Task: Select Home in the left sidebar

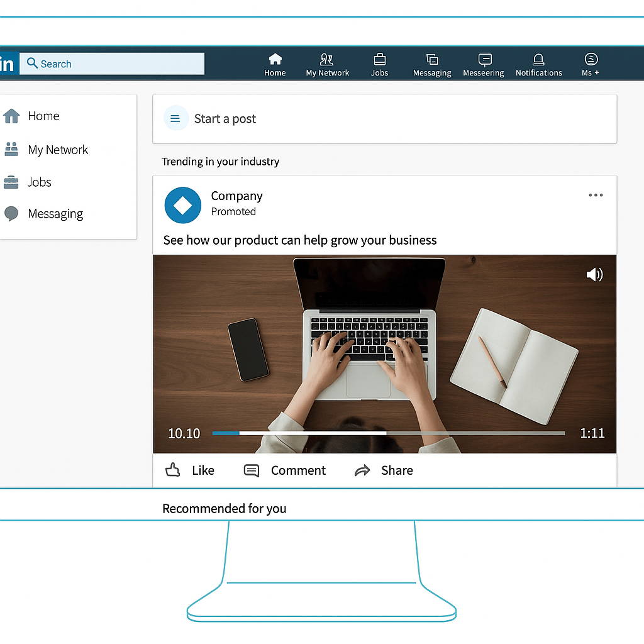Action: click(43, 116)
